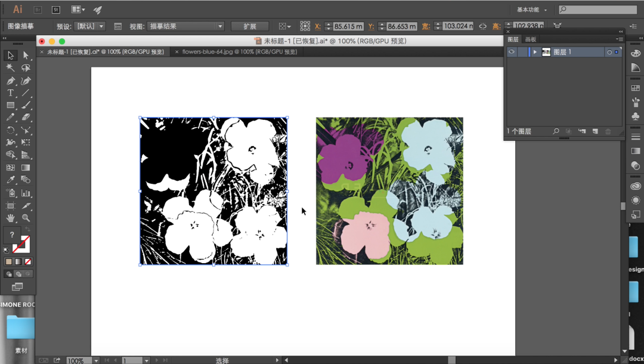Switch to 未标题-1 [已恢复].ai document tab
This screenshot has width=644, height=364.
[x=106, y=52]
